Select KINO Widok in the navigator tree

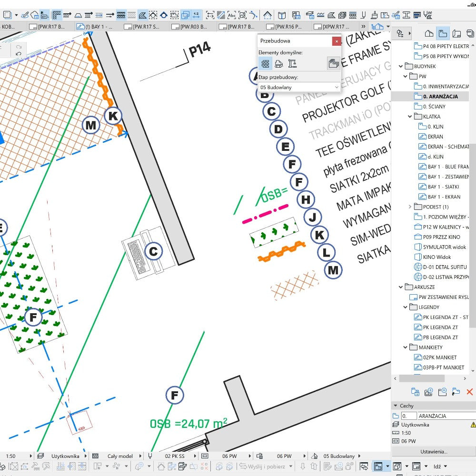[x=436, y=257]
